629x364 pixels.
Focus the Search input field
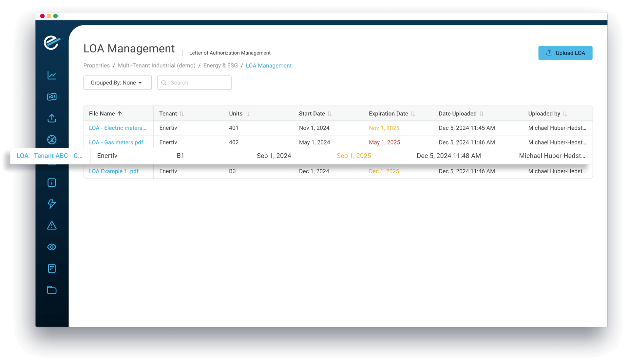pyautogui.click(x=194, y=83)
